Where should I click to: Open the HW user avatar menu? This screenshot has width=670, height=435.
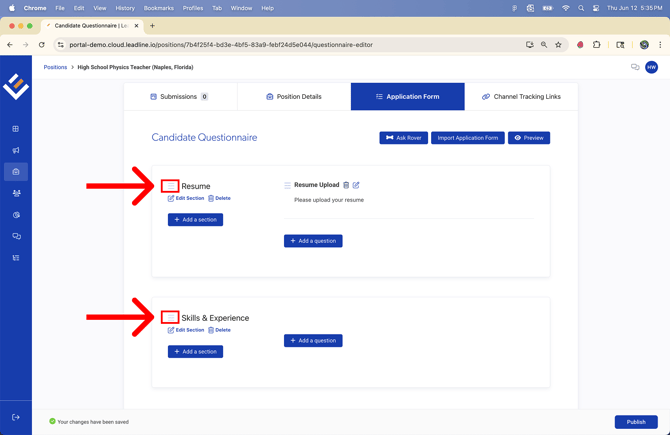(x=651, y=67)
